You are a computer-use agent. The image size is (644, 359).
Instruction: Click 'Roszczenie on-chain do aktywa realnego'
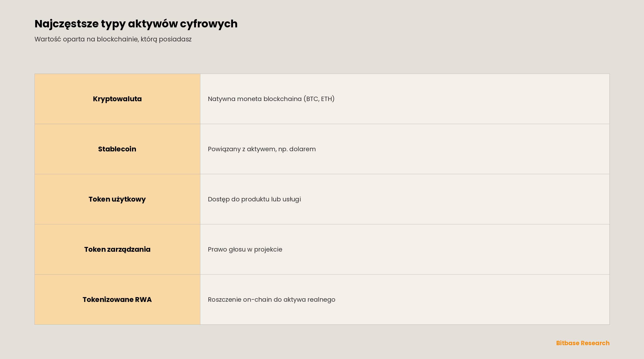click(271, 299)
